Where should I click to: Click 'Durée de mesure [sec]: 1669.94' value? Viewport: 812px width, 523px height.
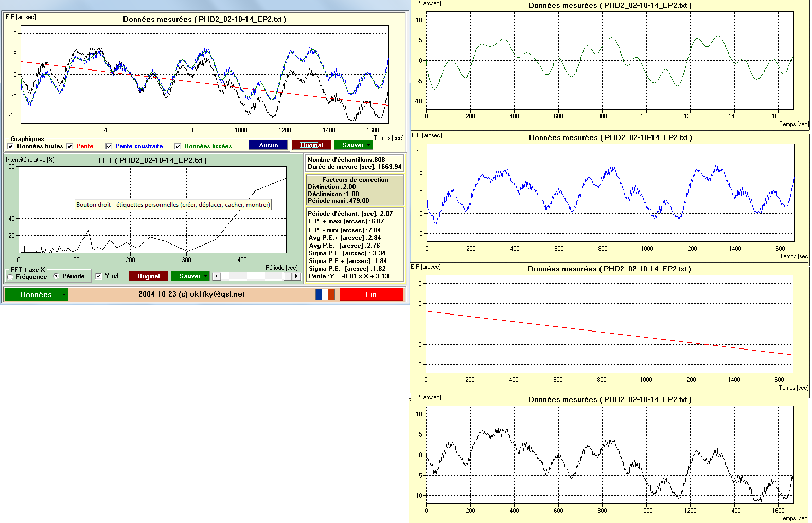355,167
